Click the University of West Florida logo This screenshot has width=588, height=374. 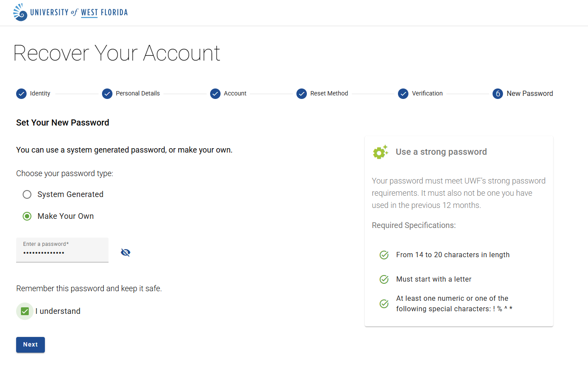click(71, 12)
